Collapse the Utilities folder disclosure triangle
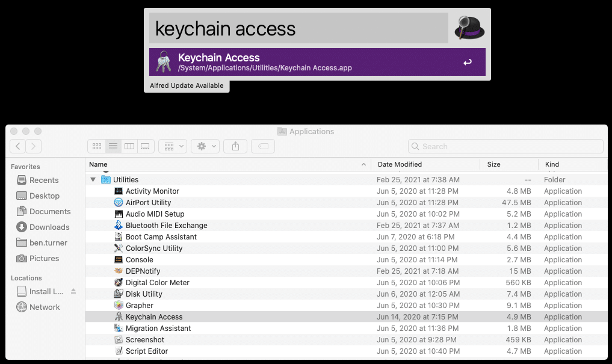This screenshot has width=612, height=364. click(x=93, y=179)
